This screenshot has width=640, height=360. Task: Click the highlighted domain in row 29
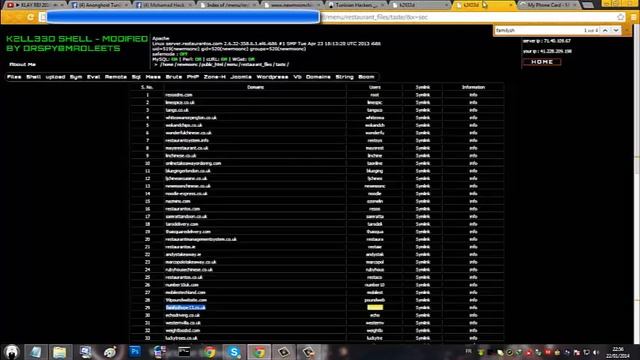click(x=186, y=308)
